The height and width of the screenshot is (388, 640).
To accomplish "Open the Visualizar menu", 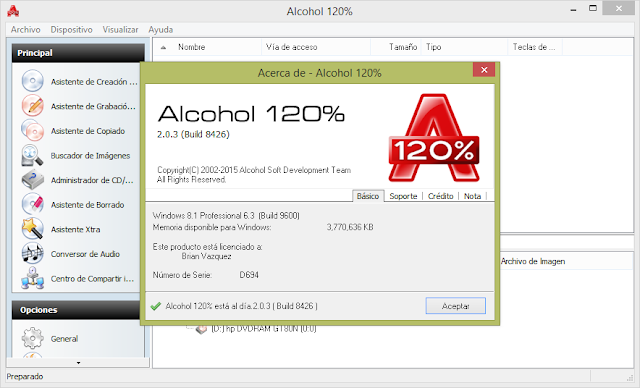I will click(120, 29).
